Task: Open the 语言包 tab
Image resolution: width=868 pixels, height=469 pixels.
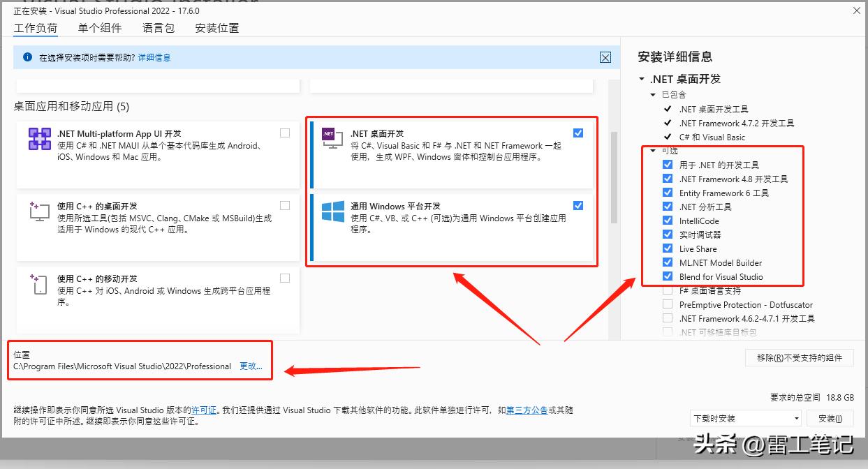Action: (158, 27)
